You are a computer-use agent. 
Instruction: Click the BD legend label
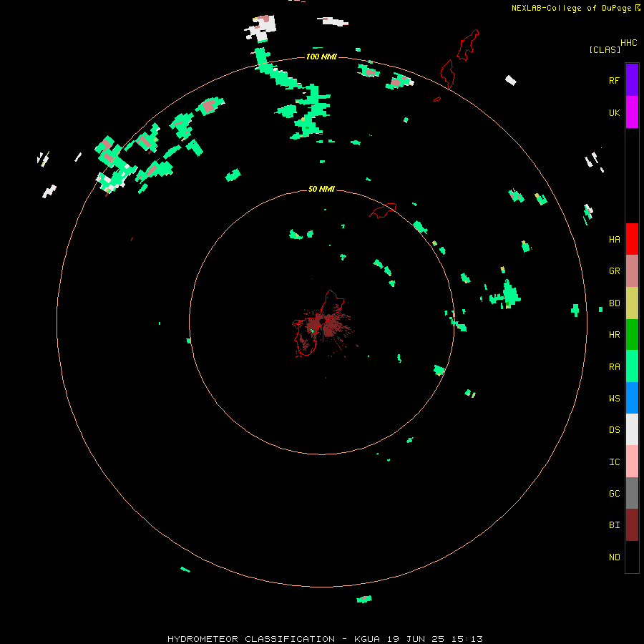(x=614, y=303)
